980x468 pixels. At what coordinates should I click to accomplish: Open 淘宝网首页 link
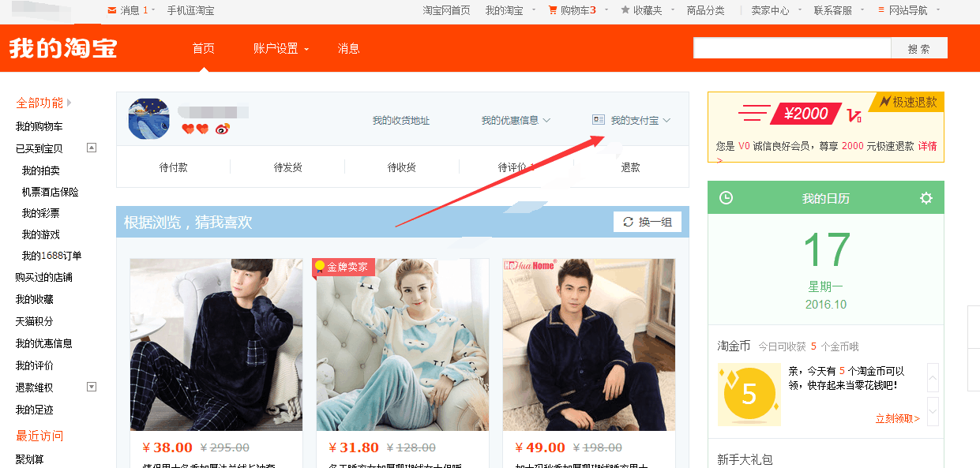pyautogui.click(x=446, y=10)
